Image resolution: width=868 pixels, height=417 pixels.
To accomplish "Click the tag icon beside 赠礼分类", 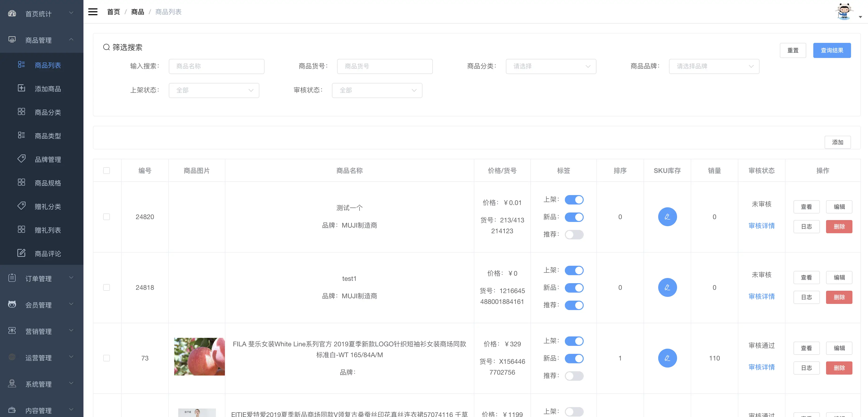I will (21, 206).
